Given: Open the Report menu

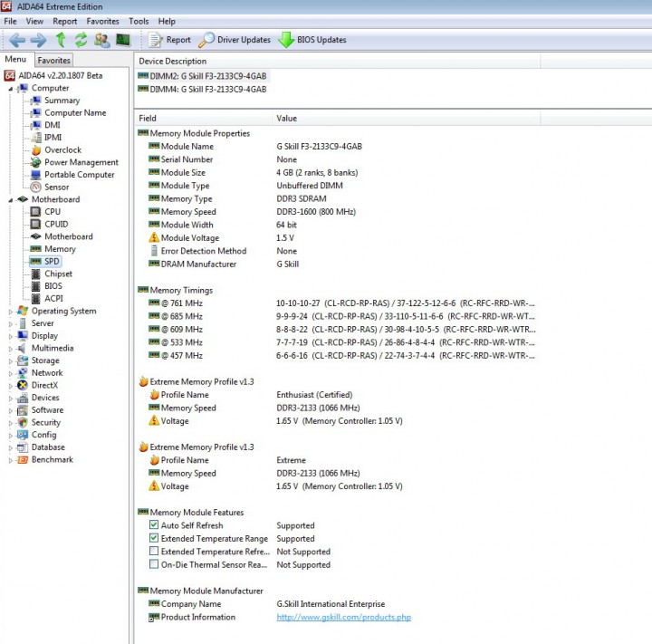Looking at the screenshot, I should [65, 21].
